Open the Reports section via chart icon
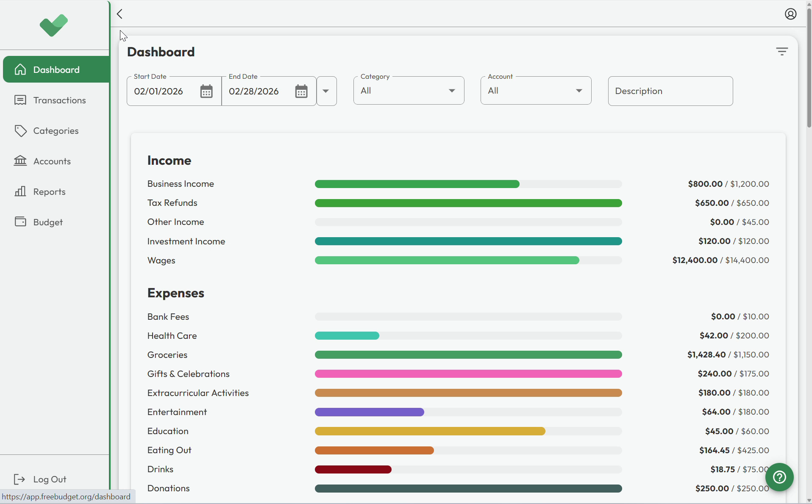This screenshot has height=504, width=812. coord(20,191)
